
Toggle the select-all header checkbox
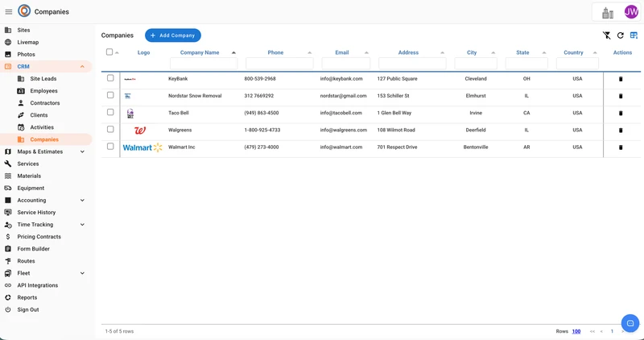(x=109, y=52)
